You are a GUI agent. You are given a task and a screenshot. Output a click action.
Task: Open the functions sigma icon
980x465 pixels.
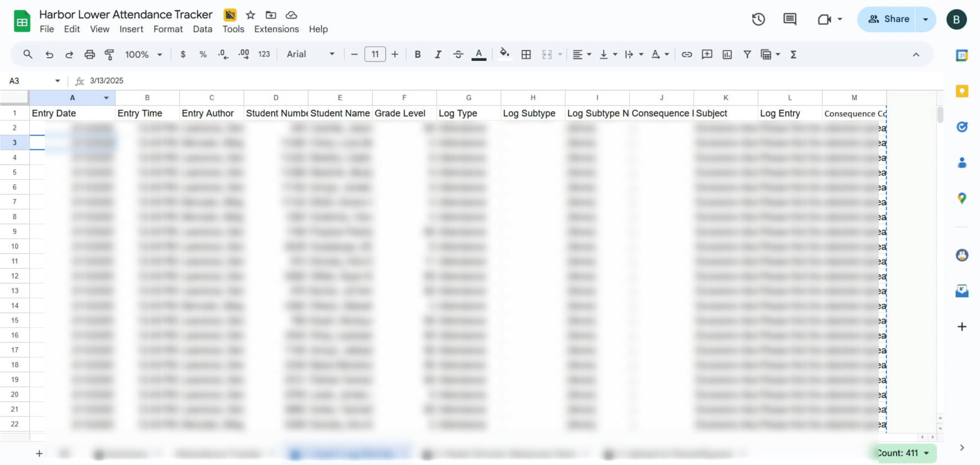pyautogui.click(x=793, y=54)
